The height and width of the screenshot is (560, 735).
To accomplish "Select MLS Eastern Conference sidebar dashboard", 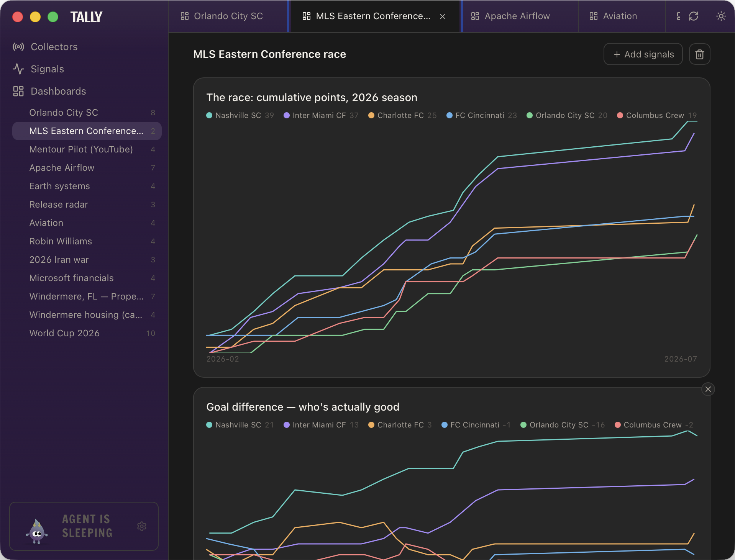I will tap(87, 131).
